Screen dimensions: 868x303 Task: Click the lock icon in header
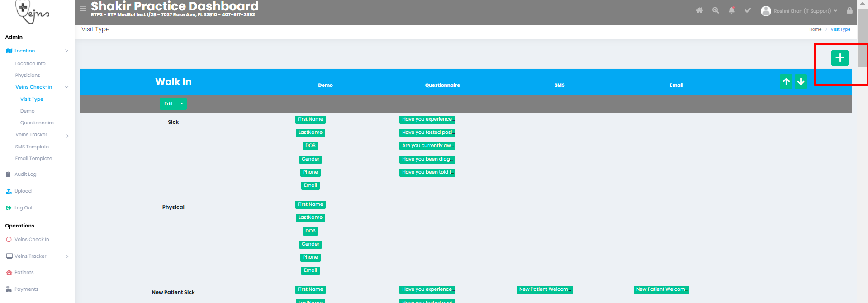pyautogui.click(x=849, y=10)
